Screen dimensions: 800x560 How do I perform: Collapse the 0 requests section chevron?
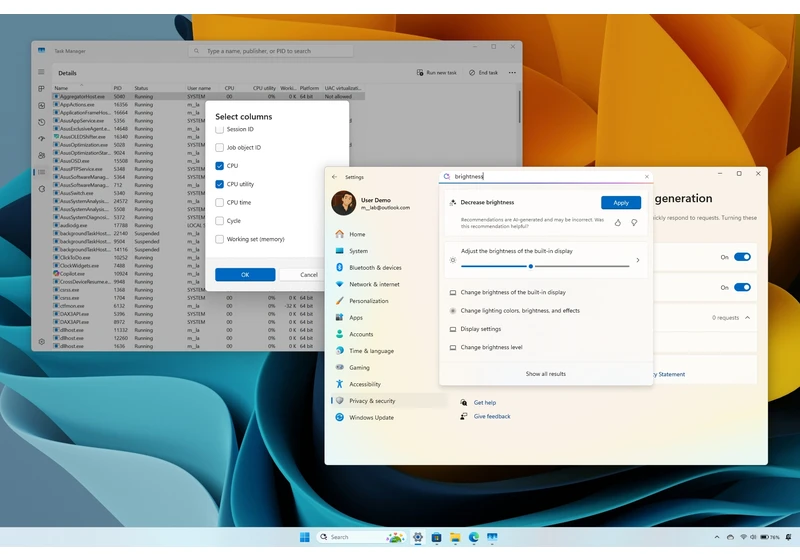[x=747, y=318]
